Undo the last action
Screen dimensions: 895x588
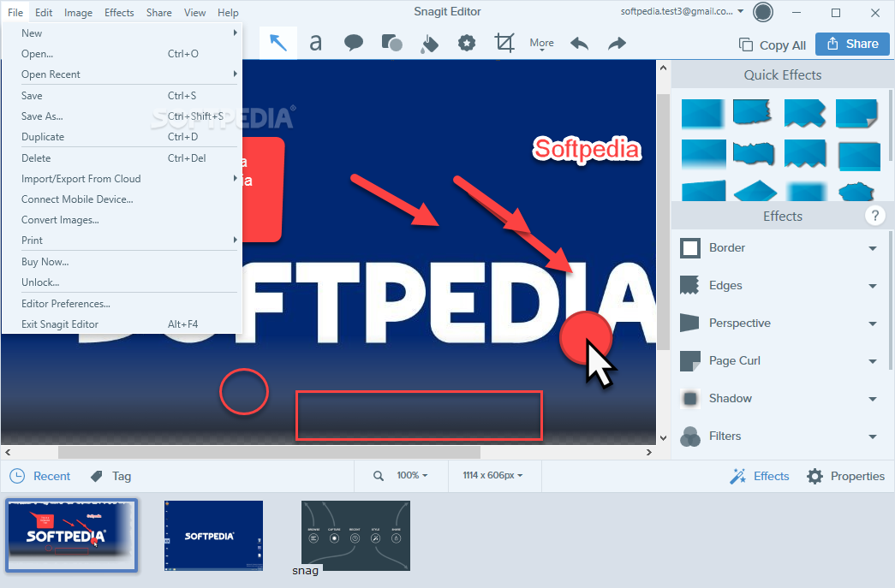coord(579,44)
